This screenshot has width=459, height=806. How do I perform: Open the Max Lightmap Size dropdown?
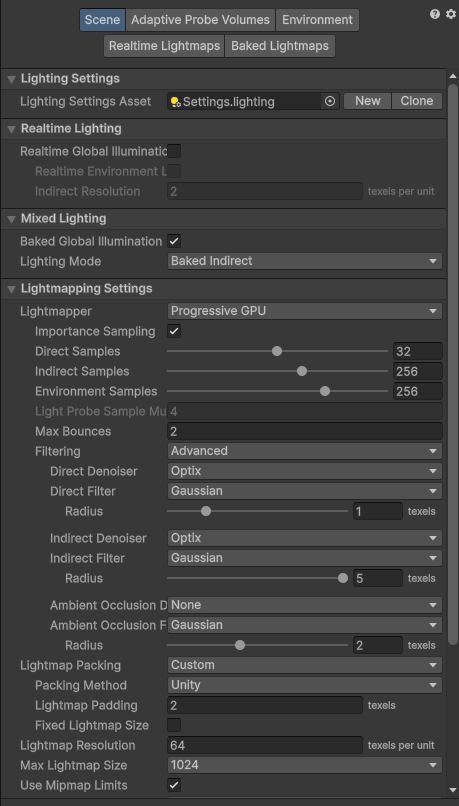coord(305,765)
